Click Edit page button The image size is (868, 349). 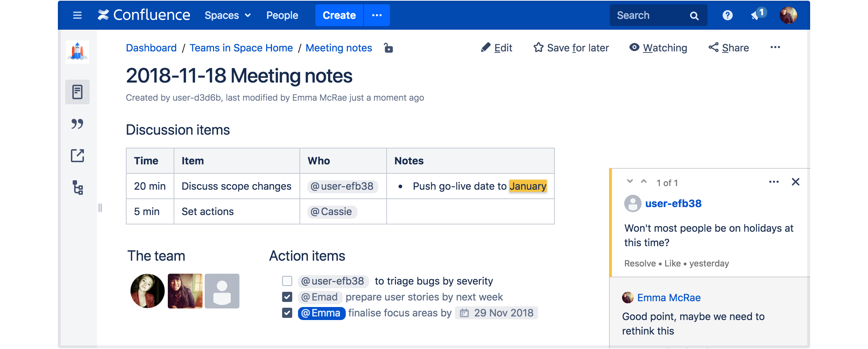(497, 48)
